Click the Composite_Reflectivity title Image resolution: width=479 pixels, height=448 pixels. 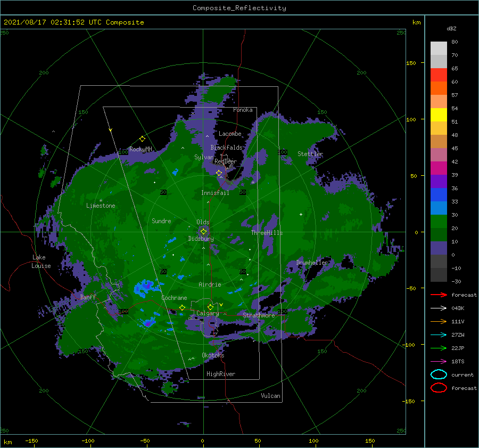[x=239, y=8]
